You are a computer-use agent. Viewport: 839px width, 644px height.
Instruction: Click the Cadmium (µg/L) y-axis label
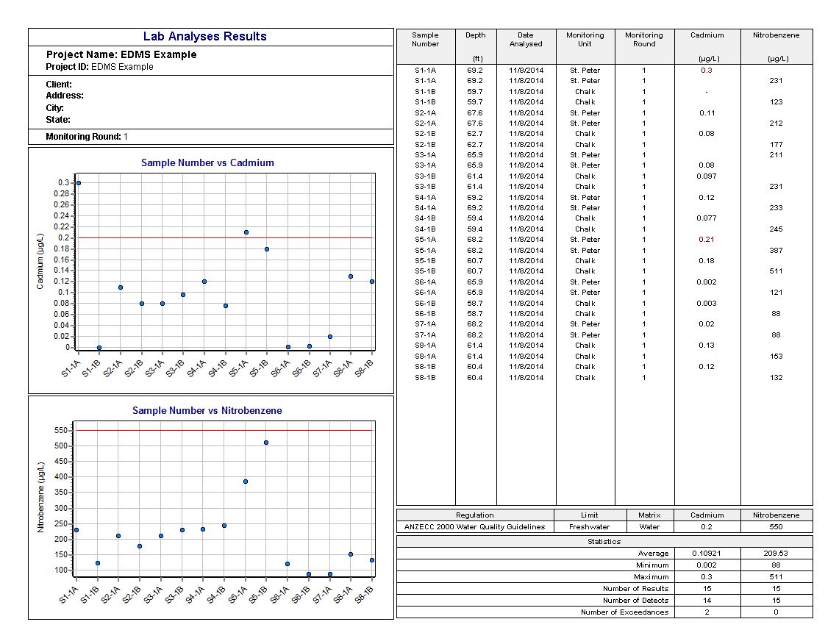[40, 262]
